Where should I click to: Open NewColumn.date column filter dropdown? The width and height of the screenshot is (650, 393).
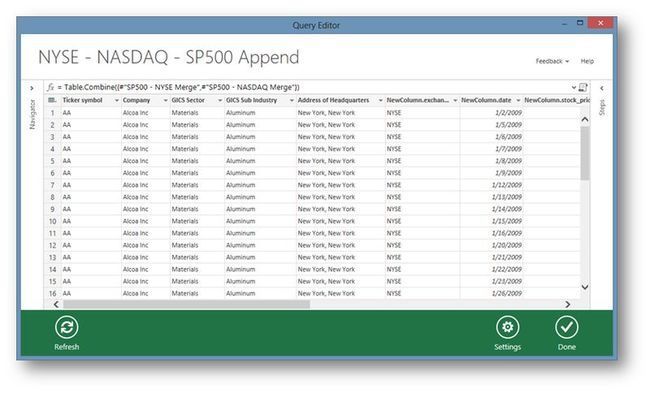pos(518,100)
